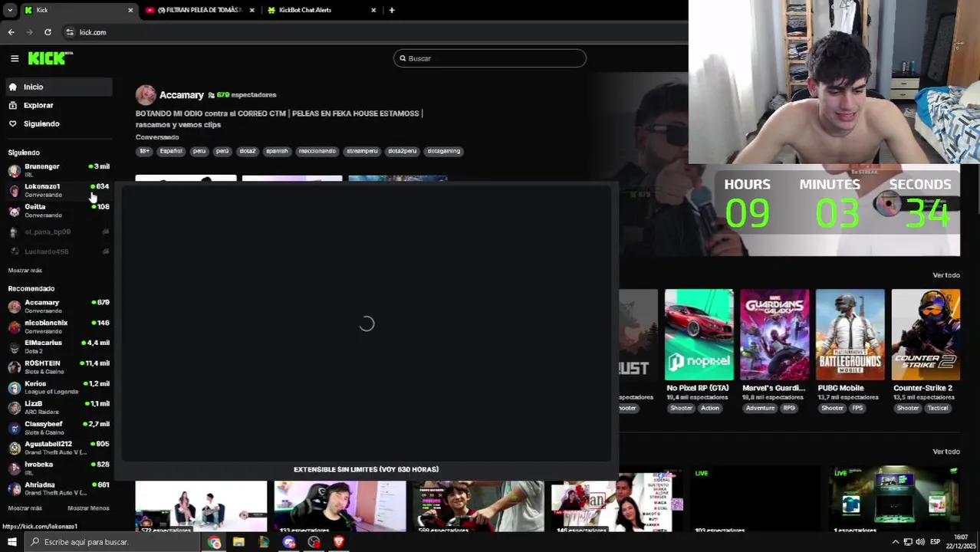980x552 pixels.
Task: Open recommended channel Kerios
Action: point(58,387)
